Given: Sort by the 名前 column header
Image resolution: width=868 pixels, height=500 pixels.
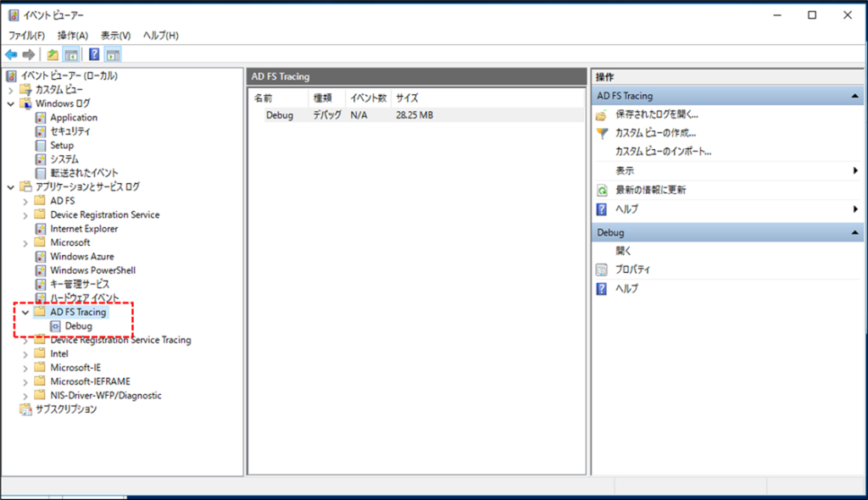Looking at the screenshot, I should (x=279, y=98).
